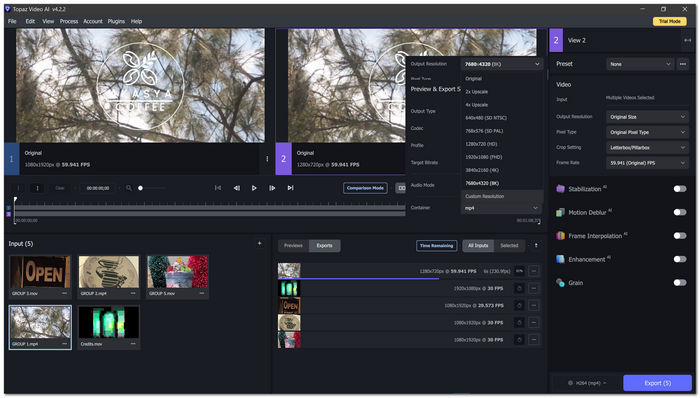Open the Output Resolution Original Size dropdown
700x398 pixels.
(647, 117)
